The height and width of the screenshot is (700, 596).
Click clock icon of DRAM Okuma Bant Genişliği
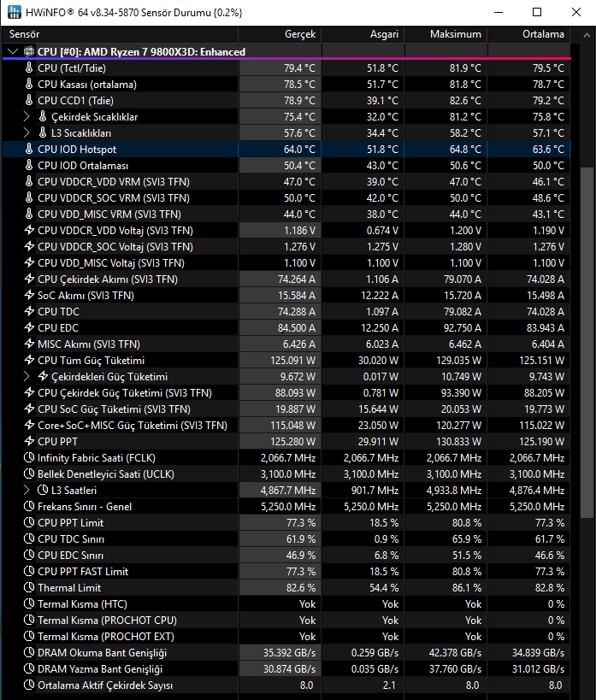29,653
